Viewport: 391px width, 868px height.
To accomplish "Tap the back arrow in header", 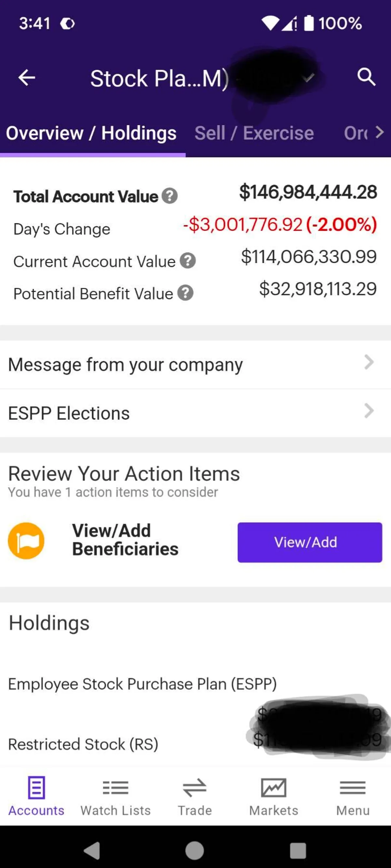I will [27, 78].
